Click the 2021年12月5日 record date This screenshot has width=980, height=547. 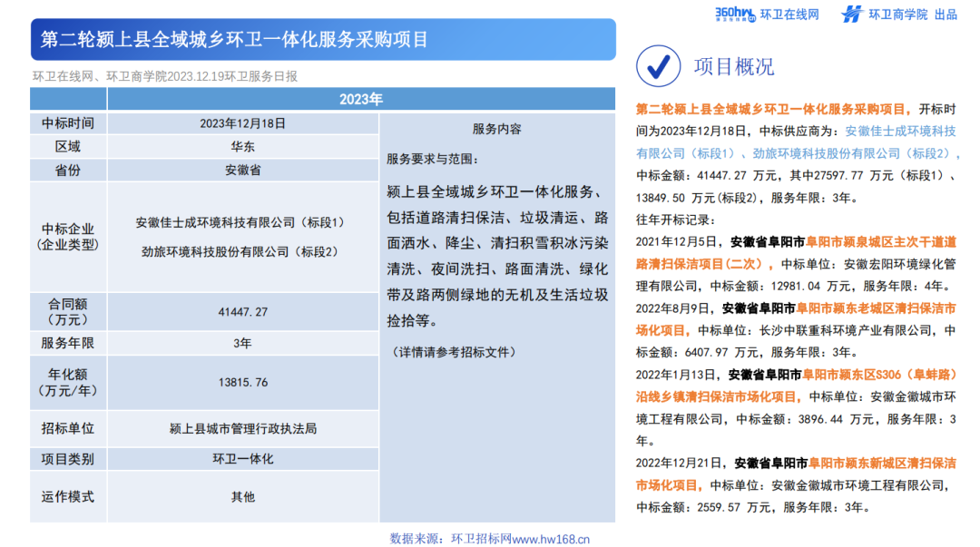click(x=676, y=242)
